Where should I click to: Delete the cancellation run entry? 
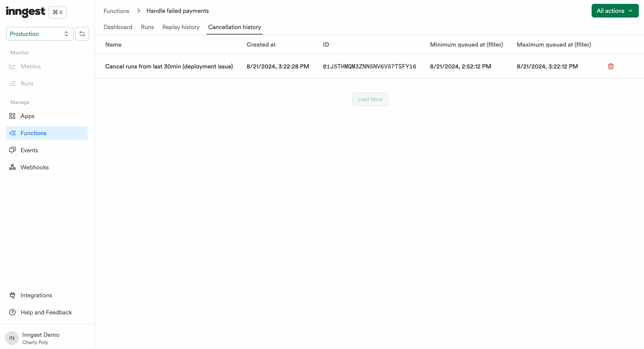[x=610, y=66]
